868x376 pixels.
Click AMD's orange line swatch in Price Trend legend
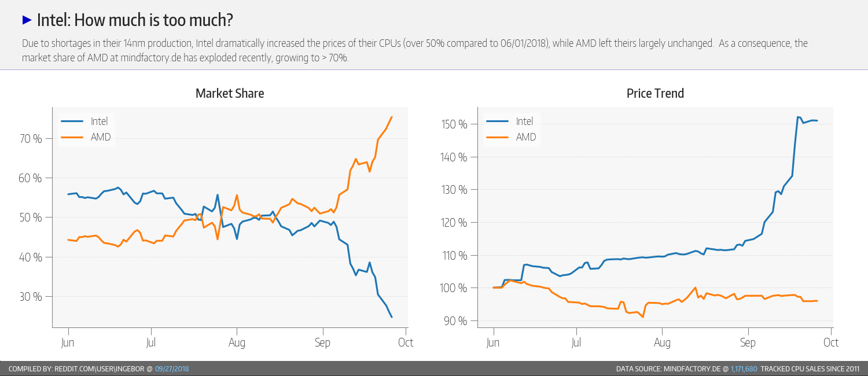[x=498, y=137]
